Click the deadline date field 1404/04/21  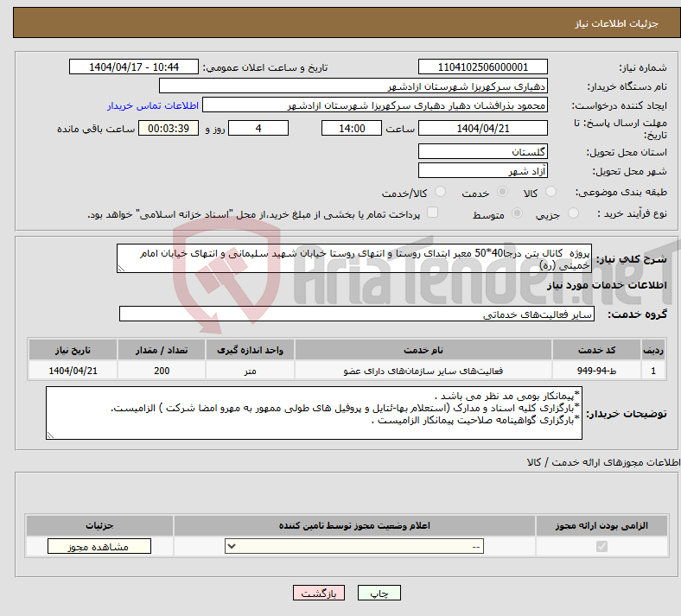click(482, 128)
